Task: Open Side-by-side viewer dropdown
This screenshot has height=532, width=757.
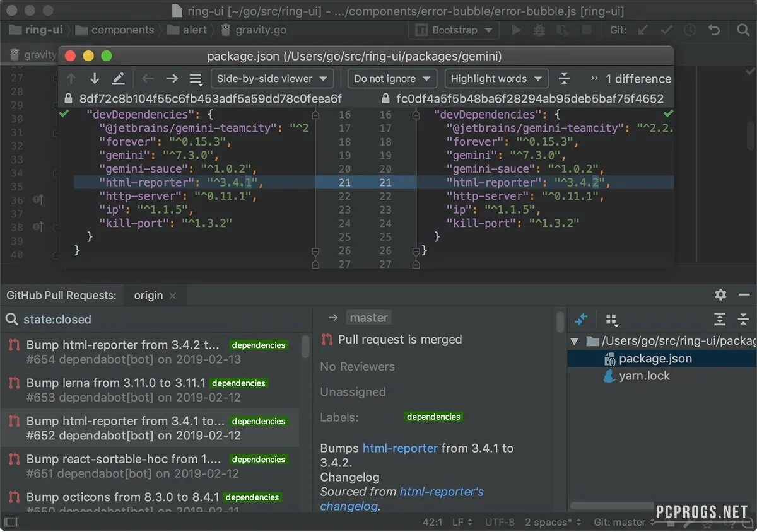Action: point(272,79)
